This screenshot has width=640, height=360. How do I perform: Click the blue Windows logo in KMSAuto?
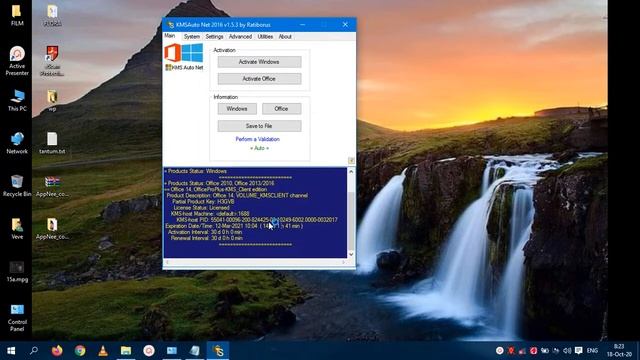192,53
